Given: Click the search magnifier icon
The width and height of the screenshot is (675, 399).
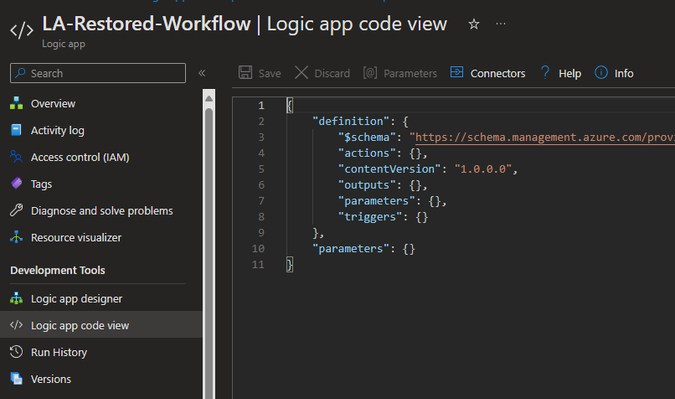Looking at the screenshot, I should [x=20, y=73].
